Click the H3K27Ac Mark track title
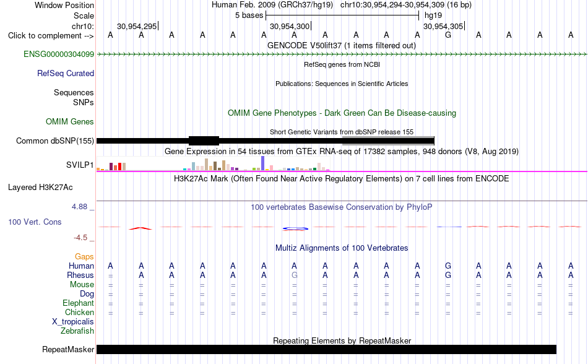588x364 pixels. click(x=342, y=179)
